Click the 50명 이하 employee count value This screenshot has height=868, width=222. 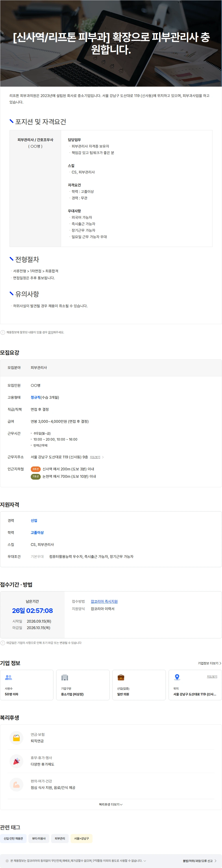pos(12,694)
